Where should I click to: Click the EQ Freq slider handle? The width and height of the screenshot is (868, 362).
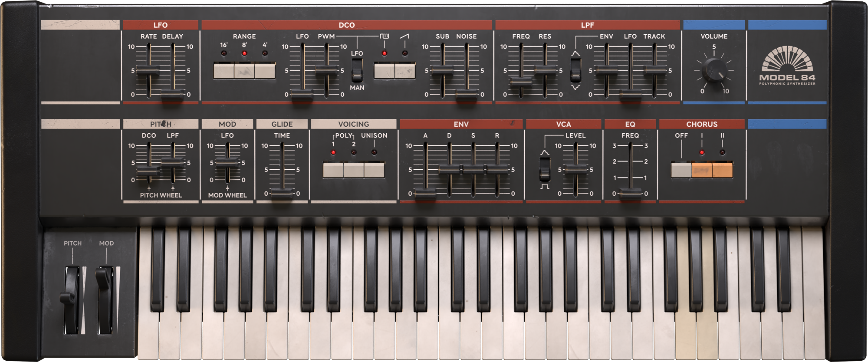pyautogui.click(x=630, y=194)
